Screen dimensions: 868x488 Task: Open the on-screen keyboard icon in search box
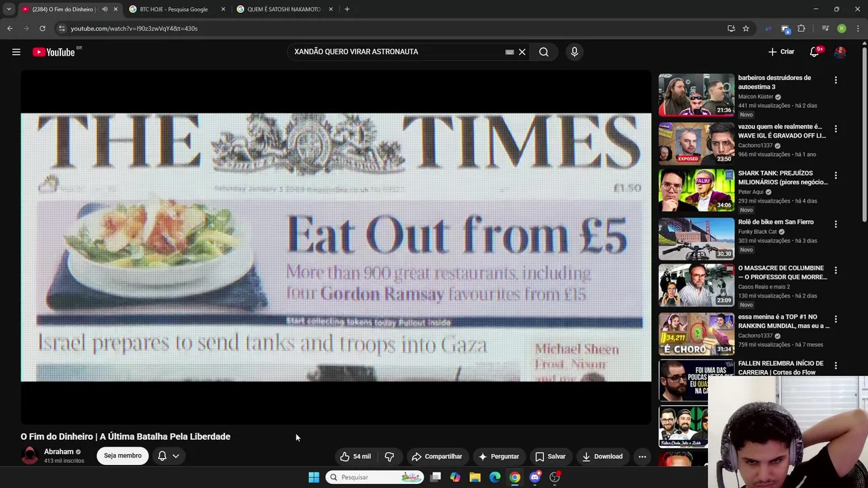click(509, 52)
